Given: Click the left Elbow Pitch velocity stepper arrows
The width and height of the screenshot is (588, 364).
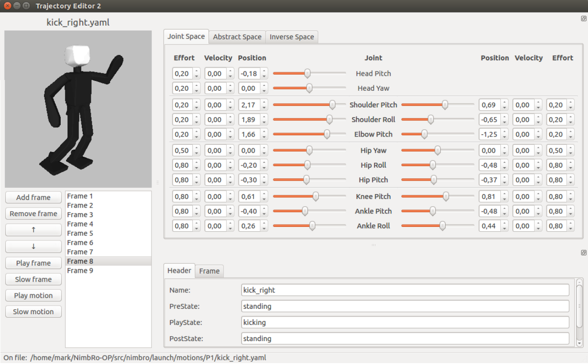Looking at the screenshot, I should pos(230,134).
